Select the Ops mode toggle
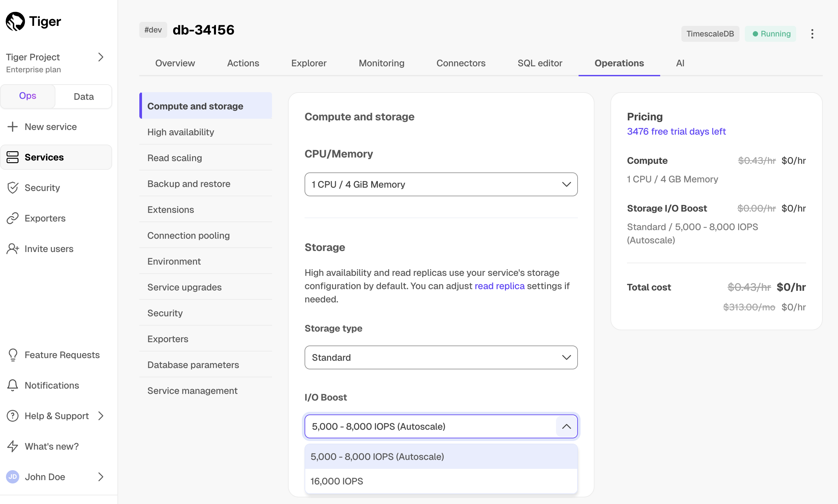The width and height of the screenshot is (838, 504). tap(28, 96)
